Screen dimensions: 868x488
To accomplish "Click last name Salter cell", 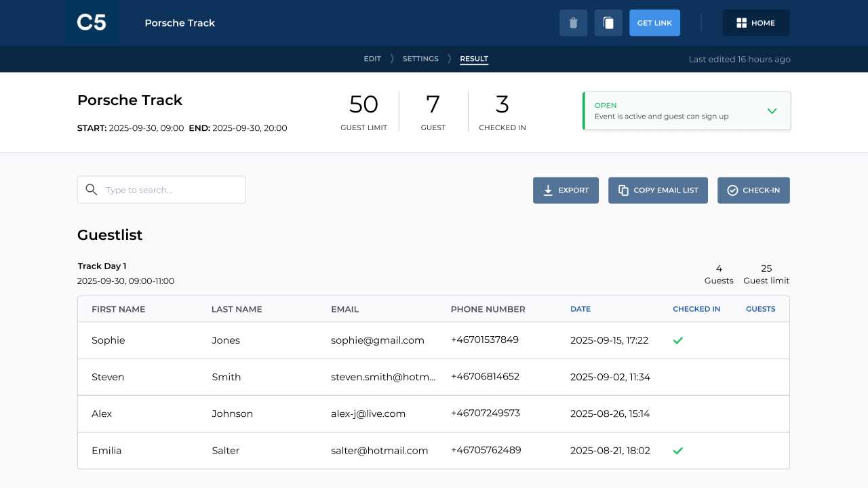I will pyautogui.click(x=225, y=450).
